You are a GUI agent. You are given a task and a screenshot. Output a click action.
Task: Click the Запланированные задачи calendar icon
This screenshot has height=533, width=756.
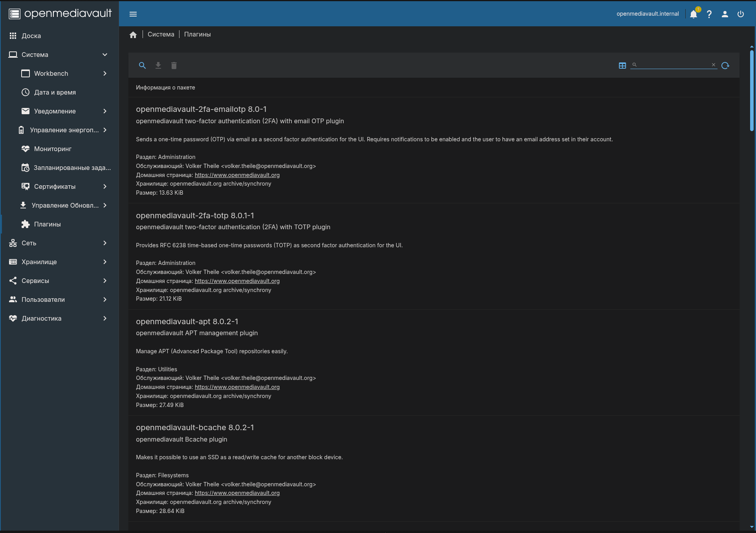click(x=26, y=168)
